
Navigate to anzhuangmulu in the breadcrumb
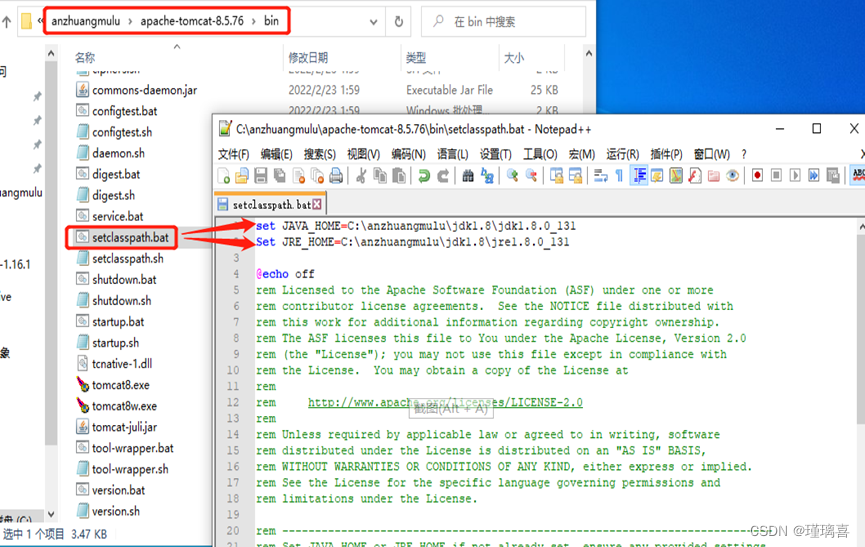[x=86, y=21]
